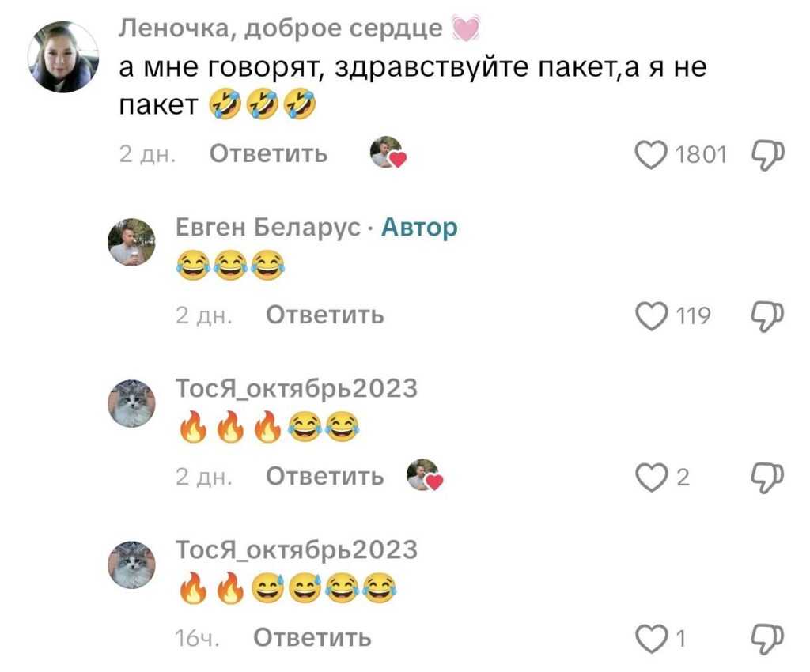Like ТосЯ_октябрь2023 comment posted 16ч. ago
The width and height of the screenshot is (810, 672).
tap(651, 639)
